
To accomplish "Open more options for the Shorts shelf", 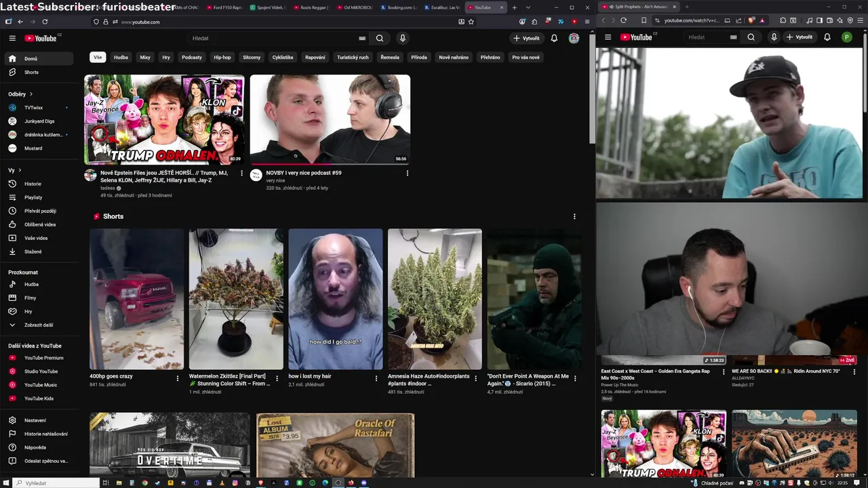I will [574, 217].
